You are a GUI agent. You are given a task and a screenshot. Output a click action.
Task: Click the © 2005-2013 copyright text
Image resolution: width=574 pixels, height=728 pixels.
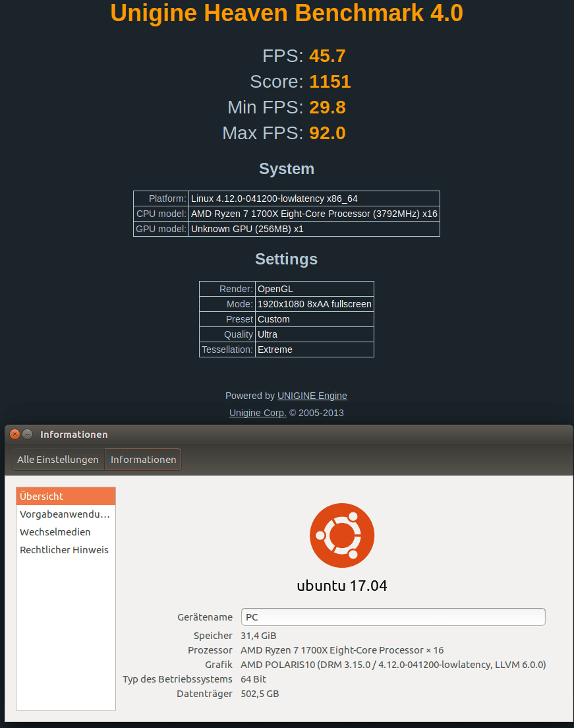316,413
